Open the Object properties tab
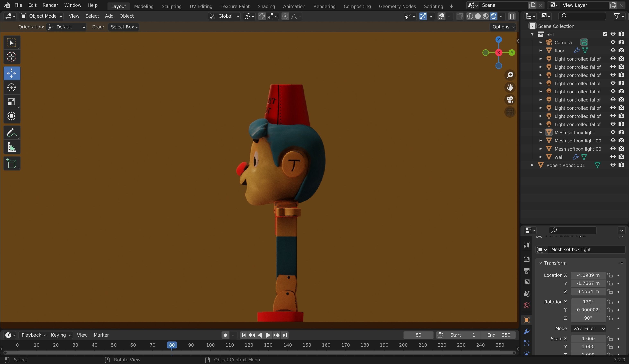The image size is (629, 364). (527, 320)
